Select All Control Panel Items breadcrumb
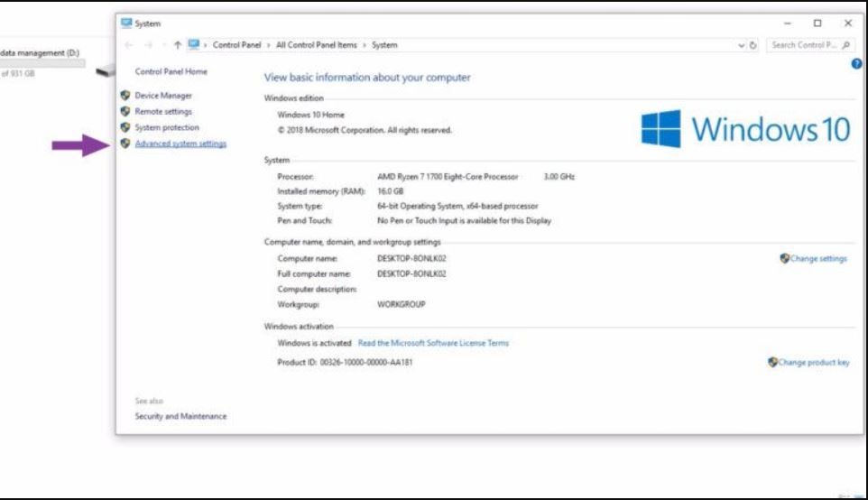 tap(317, 45)
